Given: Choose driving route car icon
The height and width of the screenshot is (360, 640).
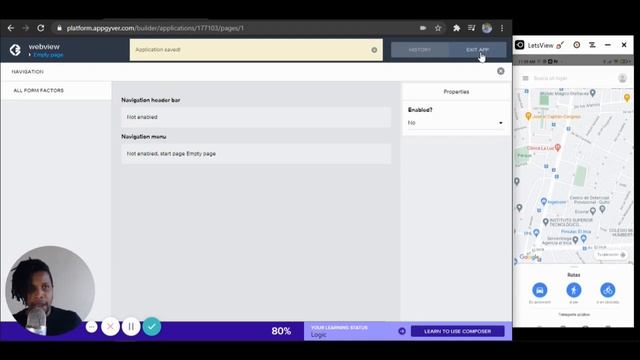Looking at the screenshot, I should point(540,290).
